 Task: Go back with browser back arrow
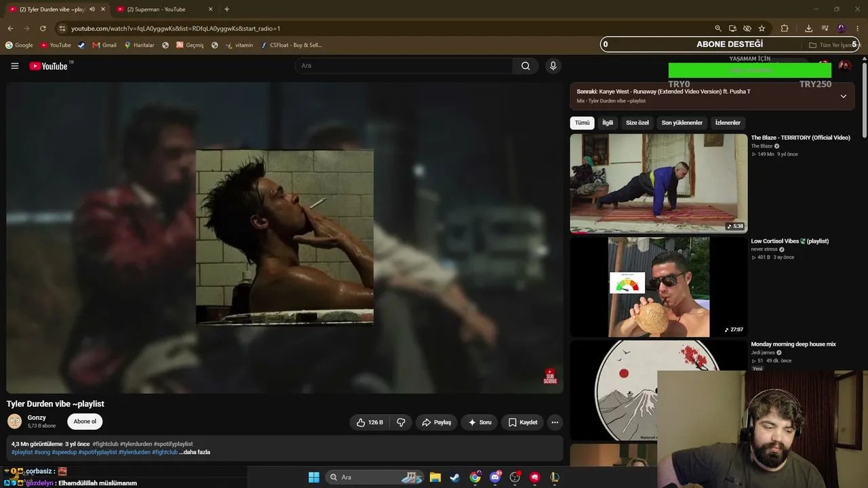tap(10, 28)
